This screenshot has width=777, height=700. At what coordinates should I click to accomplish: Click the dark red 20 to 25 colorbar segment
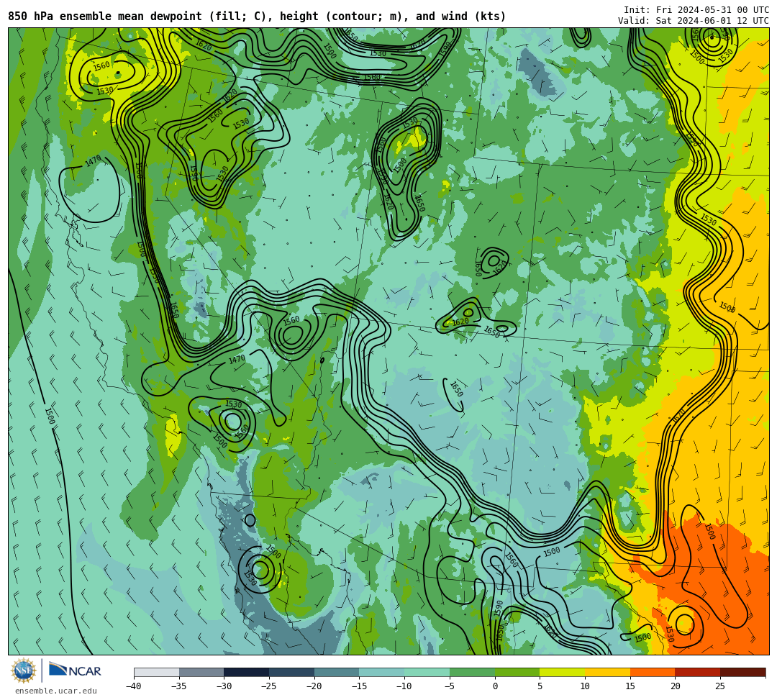[x=698, y=672]
